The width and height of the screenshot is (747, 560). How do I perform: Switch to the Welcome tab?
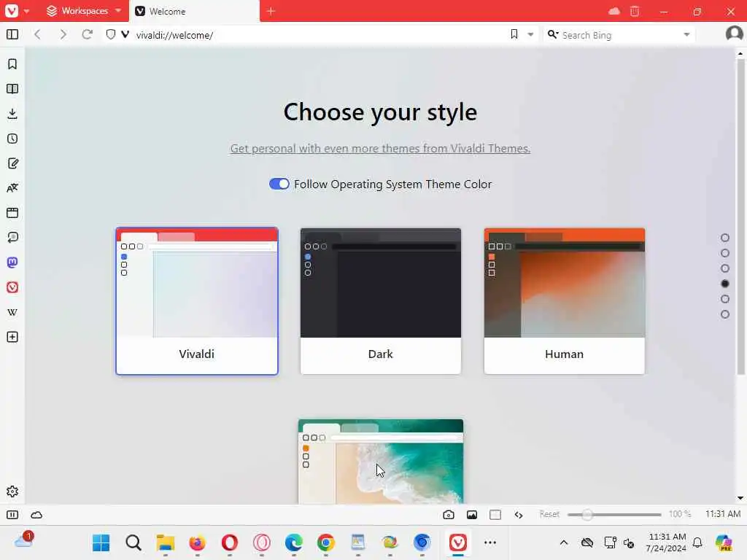tap(194, 11)
